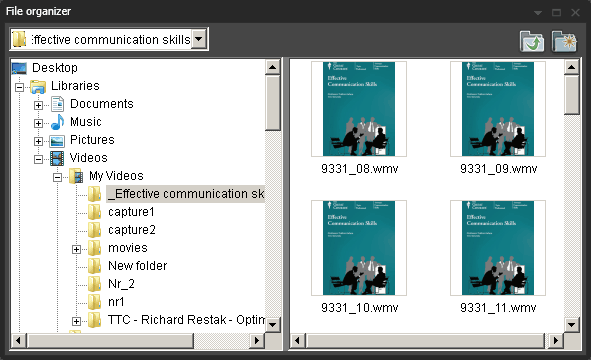
Task: Click the capture2 folder icon
Action: (x=94, y=230)
